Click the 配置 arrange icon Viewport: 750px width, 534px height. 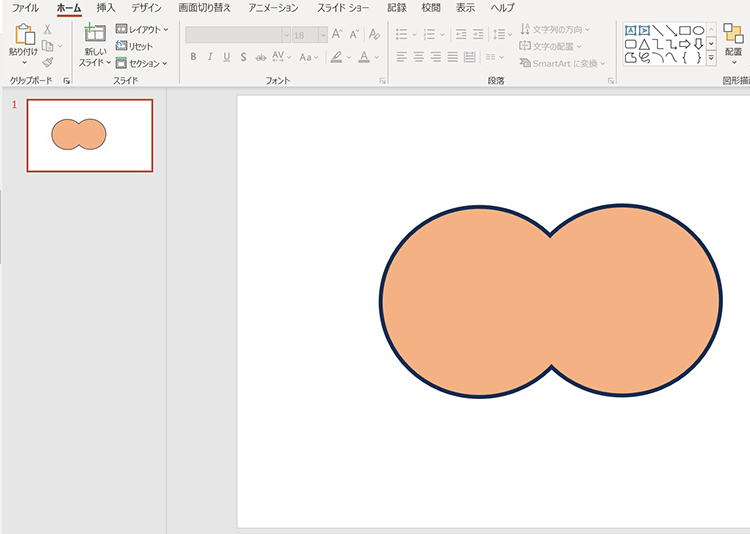pyautogui.click(x=733, y=35)
